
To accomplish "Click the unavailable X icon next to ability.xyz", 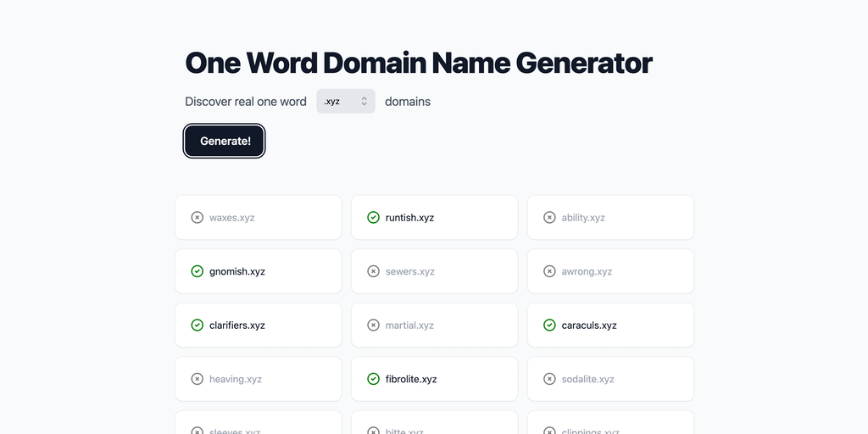I will 549,218.
